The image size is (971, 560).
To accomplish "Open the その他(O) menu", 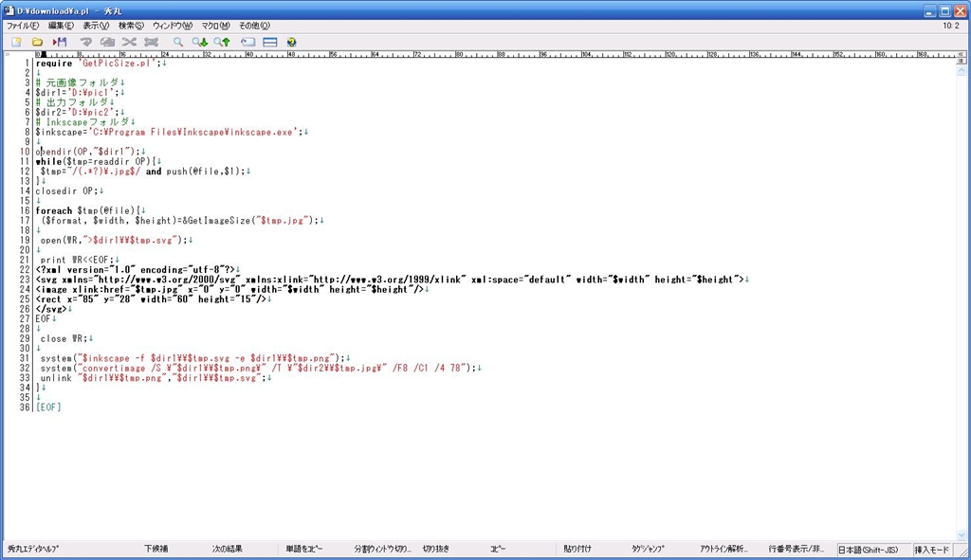I will click(x=254, y=26).
